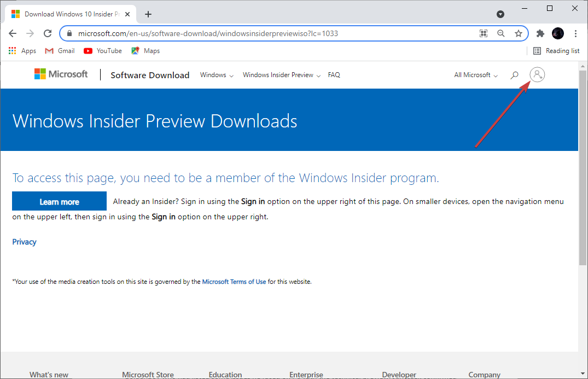Click the scrollbar up arrow
588x379 pixels.
click(583, 66)
